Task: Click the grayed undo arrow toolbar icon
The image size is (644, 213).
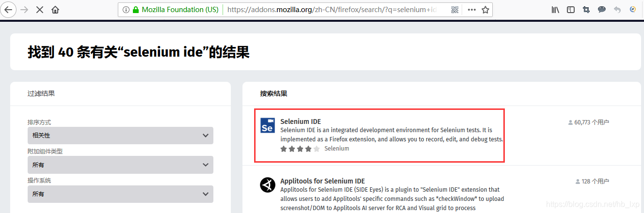Action: click(617, 10)
